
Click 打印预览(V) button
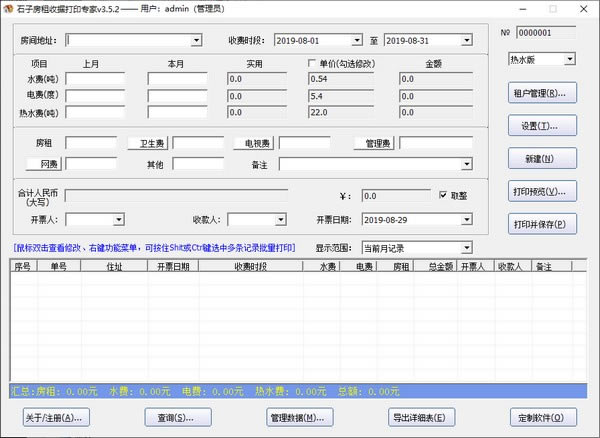pos(542,192)
